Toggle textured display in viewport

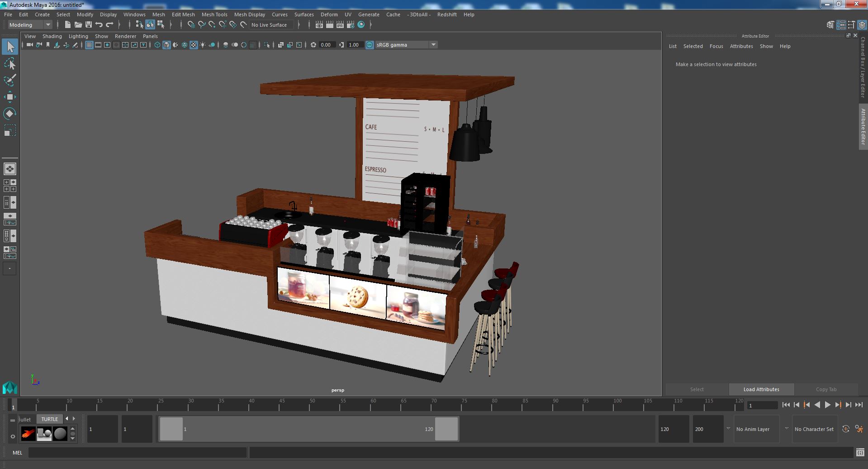tap(194, 45)
